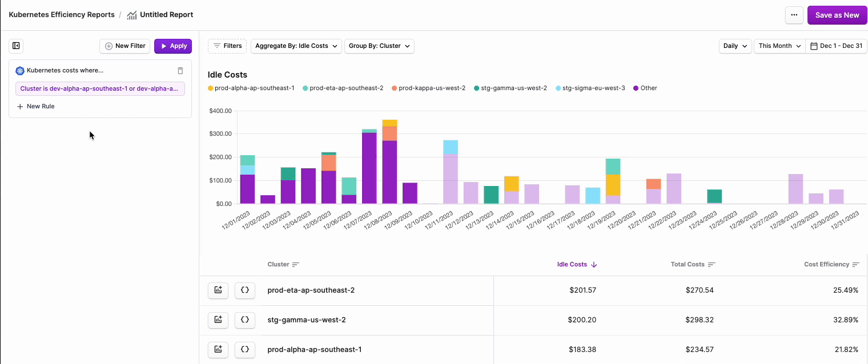Add a New Rule to the filter
868x364 pixels.
coord(35,106)
